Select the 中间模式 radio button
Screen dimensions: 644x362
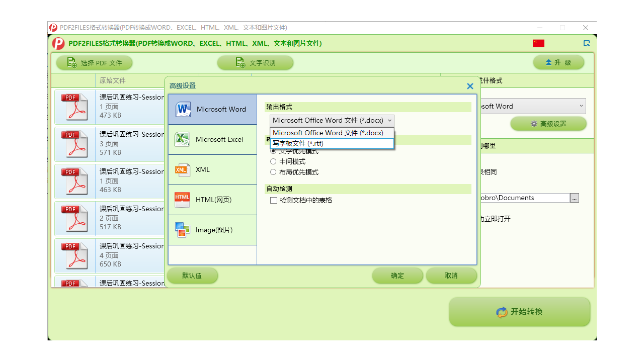click(x=273, y=162)
